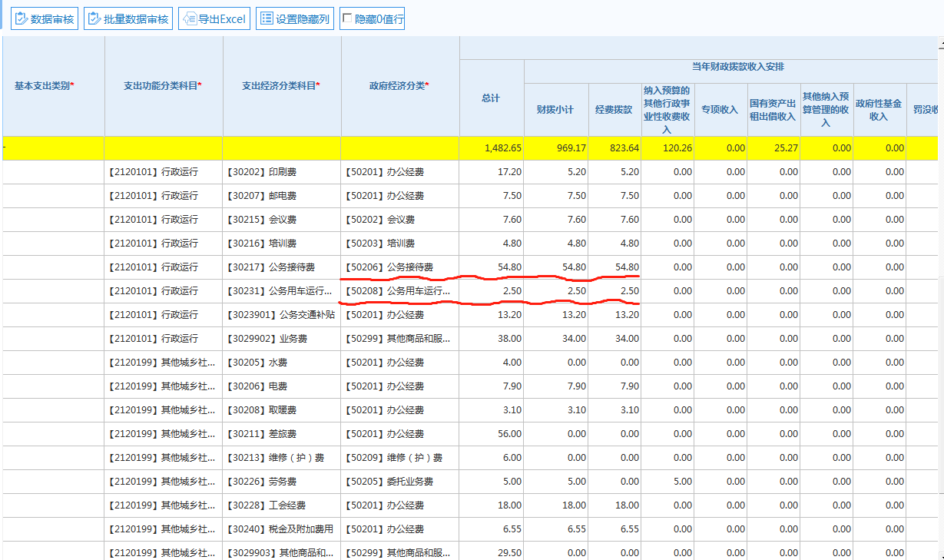Click the 基本支出类别 column header
This screenshot has height=560, width=944.
[45, 86]
